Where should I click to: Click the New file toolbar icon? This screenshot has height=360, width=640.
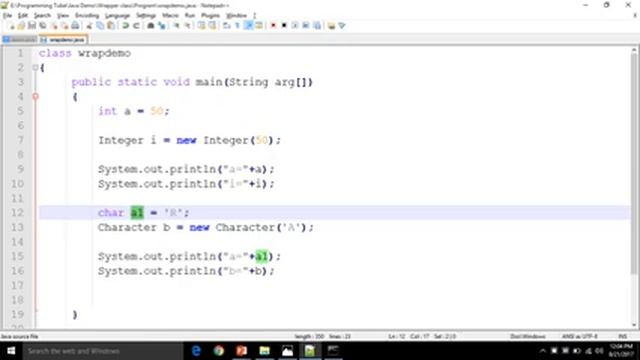11,26
